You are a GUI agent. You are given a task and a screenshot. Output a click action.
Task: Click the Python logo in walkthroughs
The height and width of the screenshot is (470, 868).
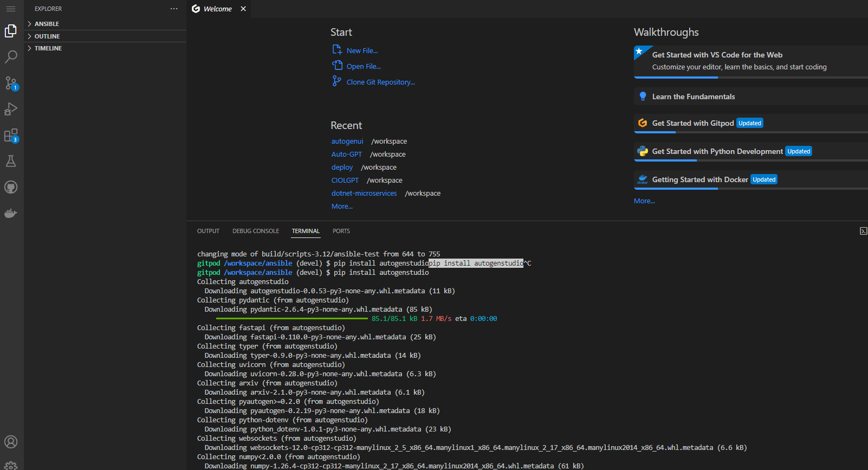(x=643, y=151)
